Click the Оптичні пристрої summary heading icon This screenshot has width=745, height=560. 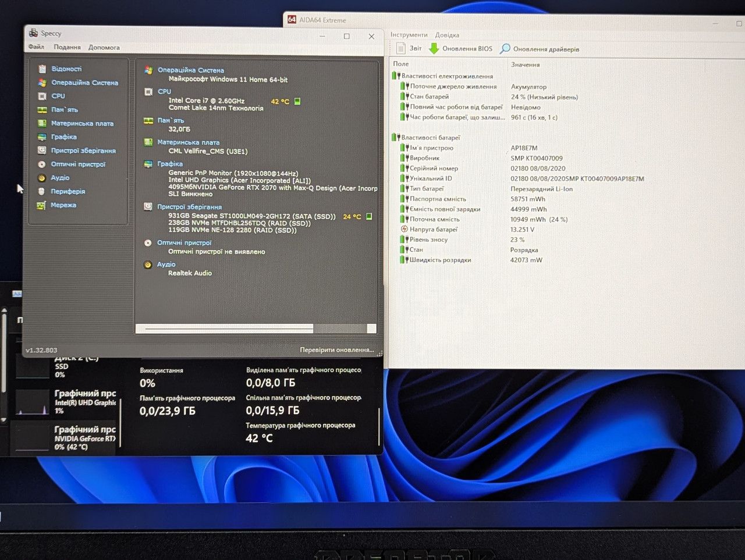coord(148,242)
